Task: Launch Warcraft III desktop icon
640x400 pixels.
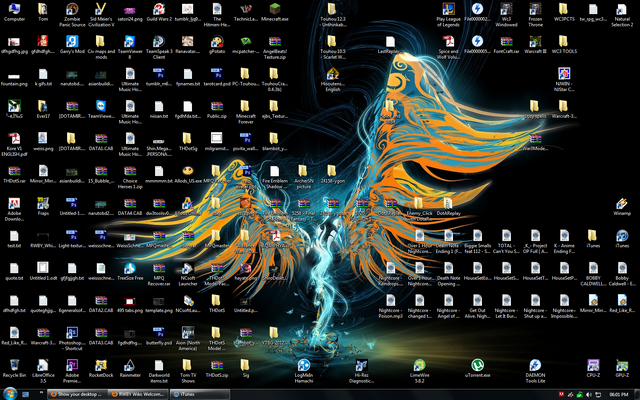Action: click(535, 44)
